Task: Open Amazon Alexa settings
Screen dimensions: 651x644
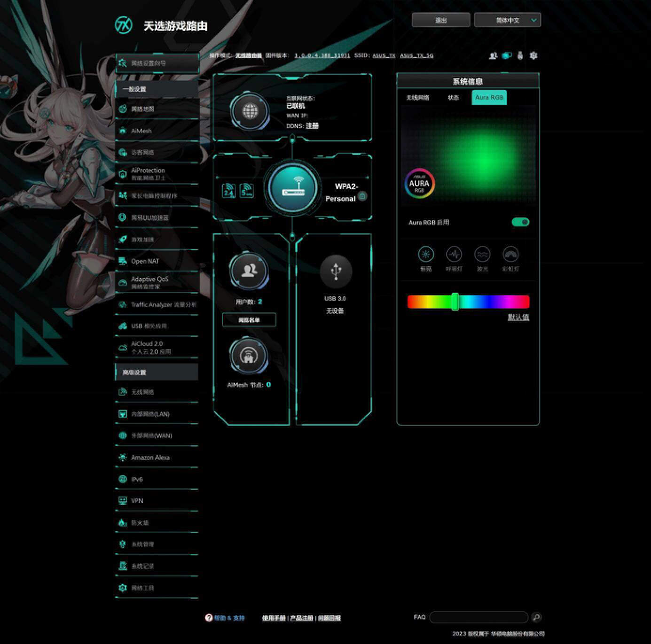Action: [157, 458]
